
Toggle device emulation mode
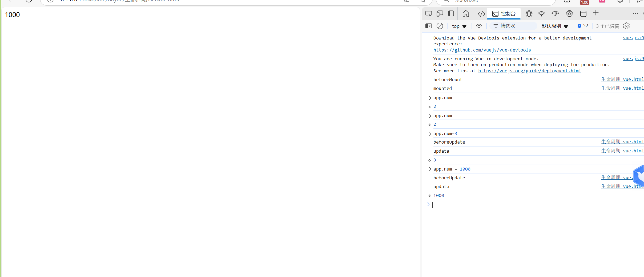point(440,14)
